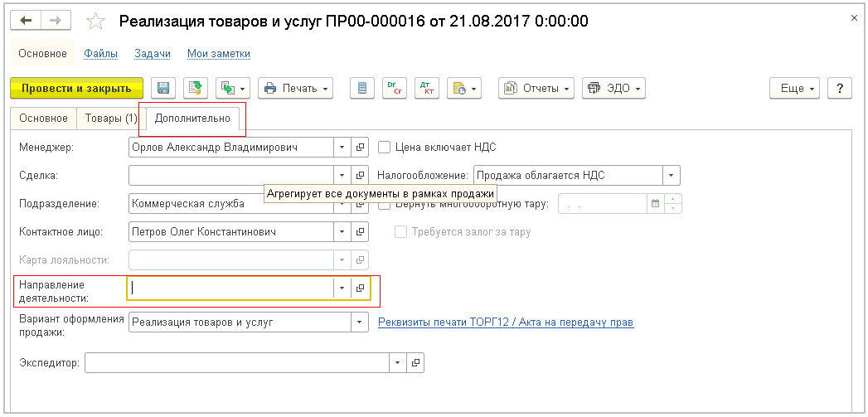Screen dimensions: 868x417
Task: Open the Менеджер record link icon
Action: (x=361, y=148)
